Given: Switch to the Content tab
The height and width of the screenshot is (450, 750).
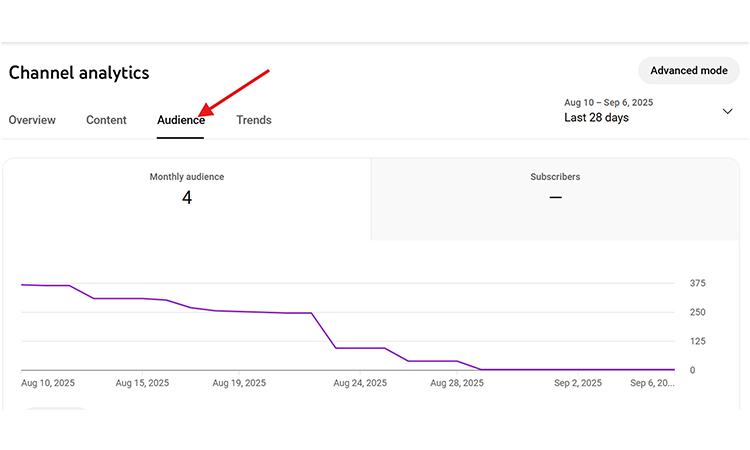Looking at the screenshot, I should 106,120.
